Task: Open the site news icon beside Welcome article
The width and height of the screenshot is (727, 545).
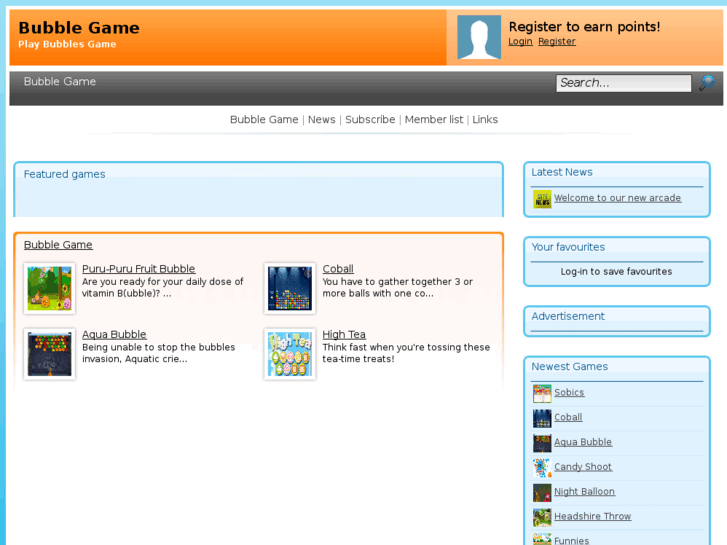Action: [x=542, y=199]
